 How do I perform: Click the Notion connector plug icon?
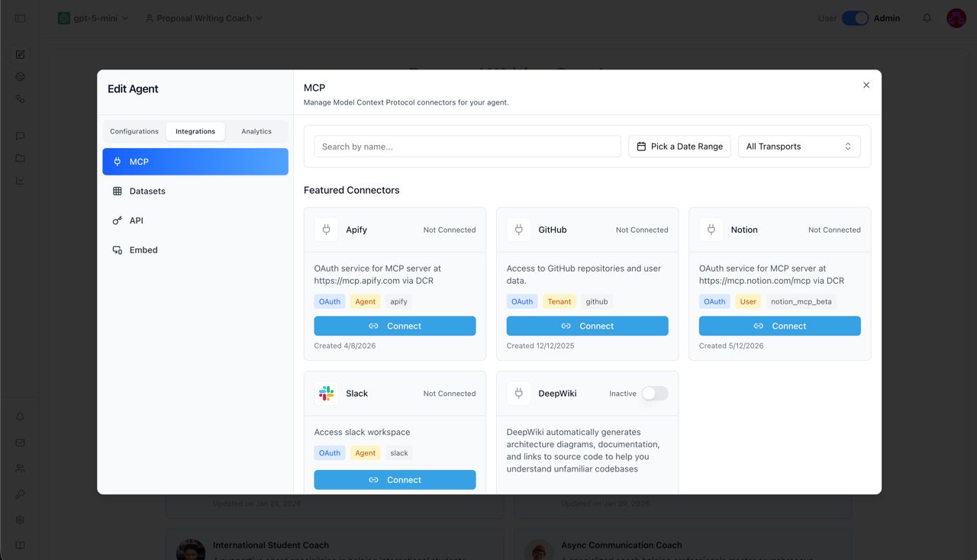point(711,230)
